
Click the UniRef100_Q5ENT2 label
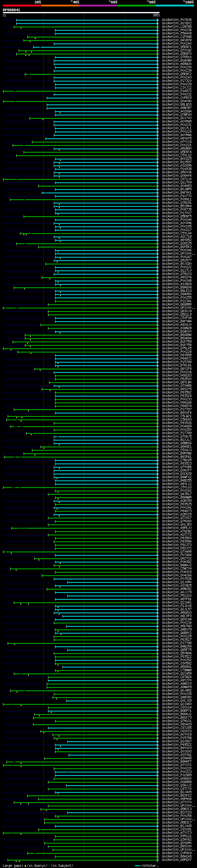click(x=177, y=74)
